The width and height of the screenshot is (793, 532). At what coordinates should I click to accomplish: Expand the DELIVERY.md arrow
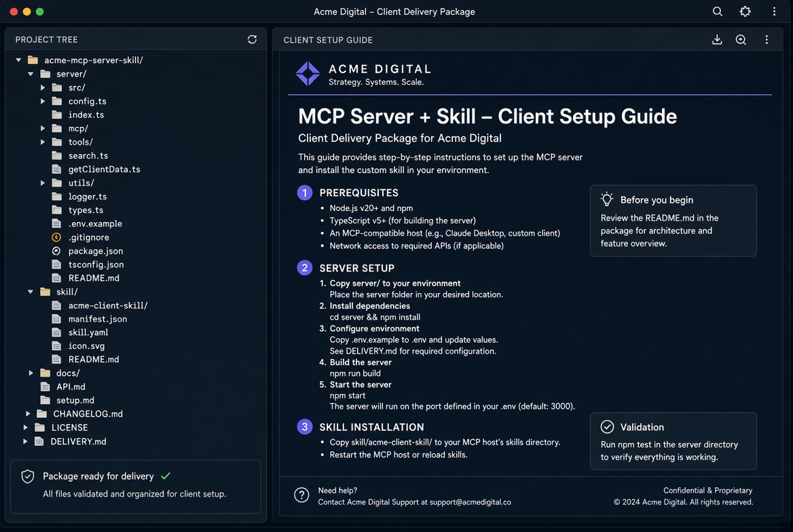[x=25, y=442]
